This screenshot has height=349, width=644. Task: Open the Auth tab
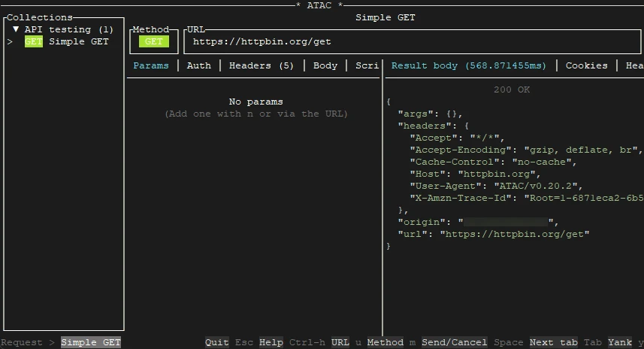pyautogui.click(x=198, y=65)
